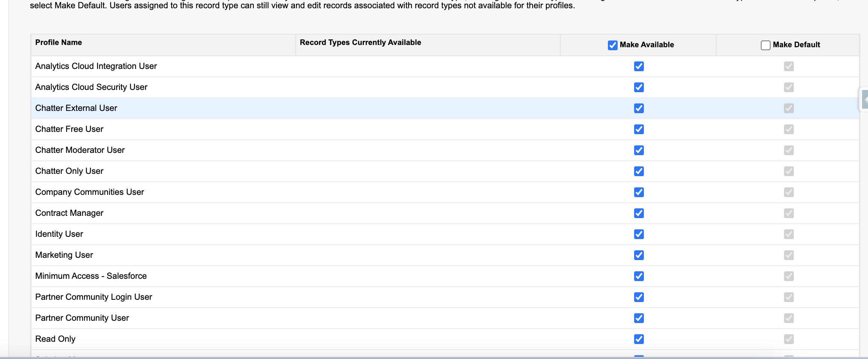Screen dimensions: 868x359
Task: Uncheck Make Available for Partner Community User
Action: tap(639, 318)
